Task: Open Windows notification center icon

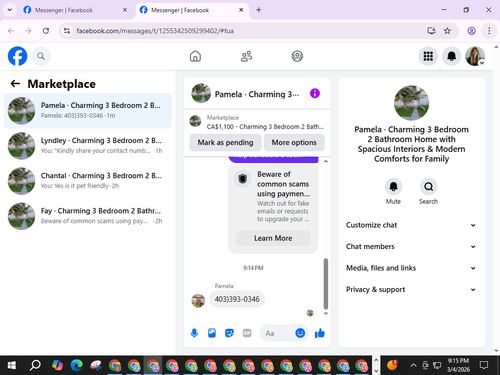Action: (484, 365)
